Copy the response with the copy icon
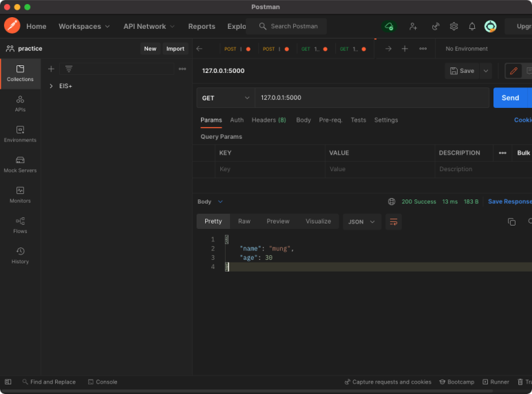532x394 pixels. point(511,221)
